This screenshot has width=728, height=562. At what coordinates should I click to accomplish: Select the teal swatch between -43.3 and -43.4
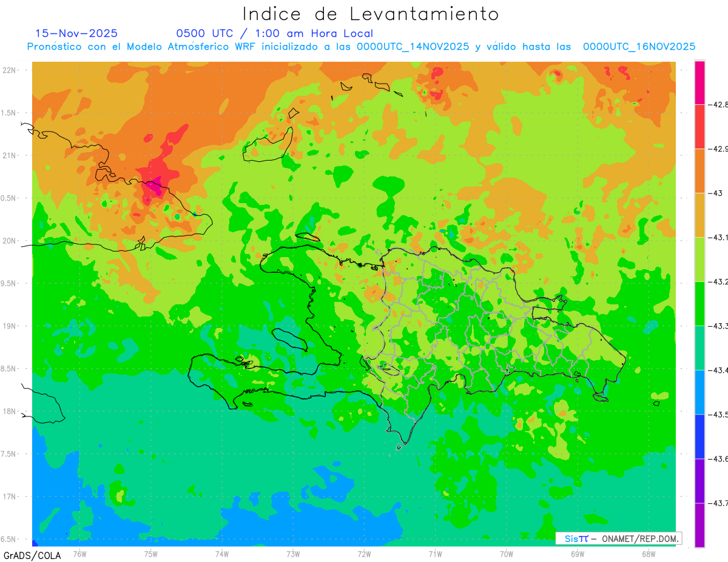[699, 347]
